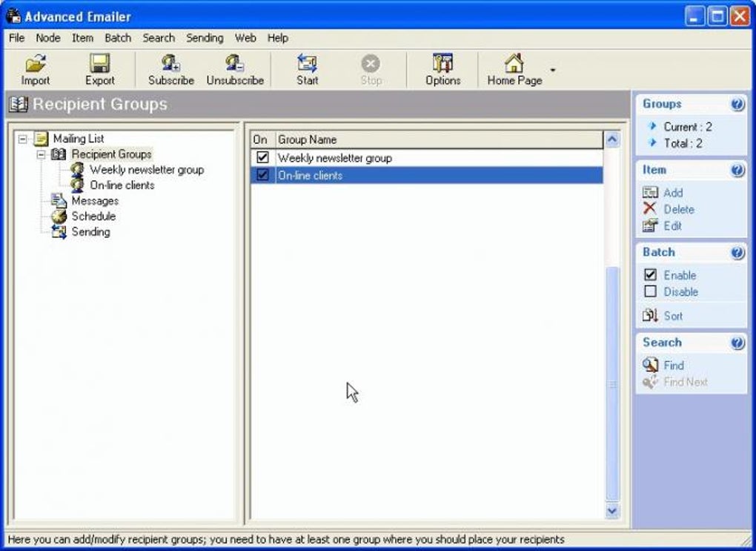Select the Schedule tree item
Image resolution: width=756 pixels, height=551 pixels.
pos(93,216)
